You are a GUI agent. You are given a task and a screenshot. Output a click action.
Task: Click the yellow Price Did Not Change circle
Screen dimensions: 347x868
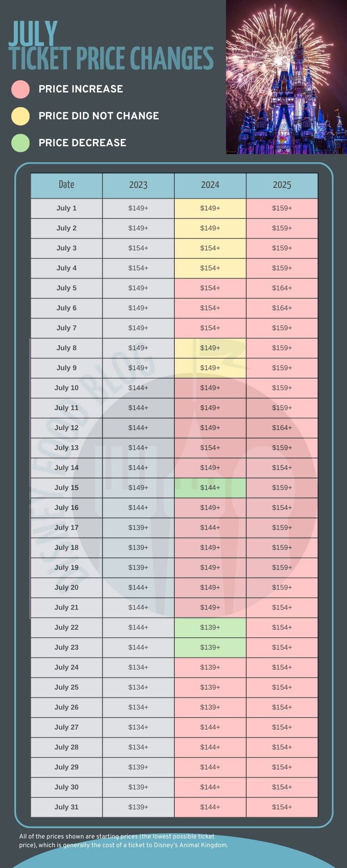pyautogui.click(x=20, y=116)
